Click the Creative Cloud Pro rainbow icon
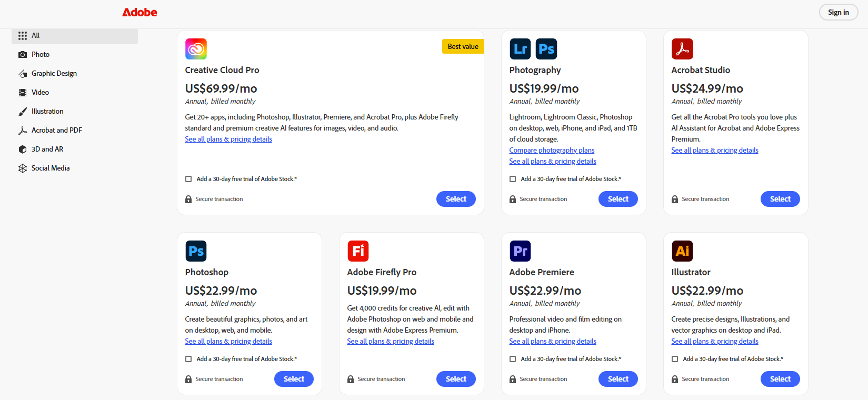 point(196,49)
